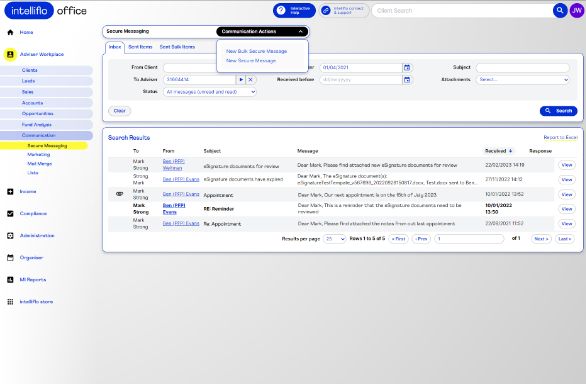The height and width of the screenshot is (384, 586).
Task: Go to the Last results page
Action: [x=565, y=239]
